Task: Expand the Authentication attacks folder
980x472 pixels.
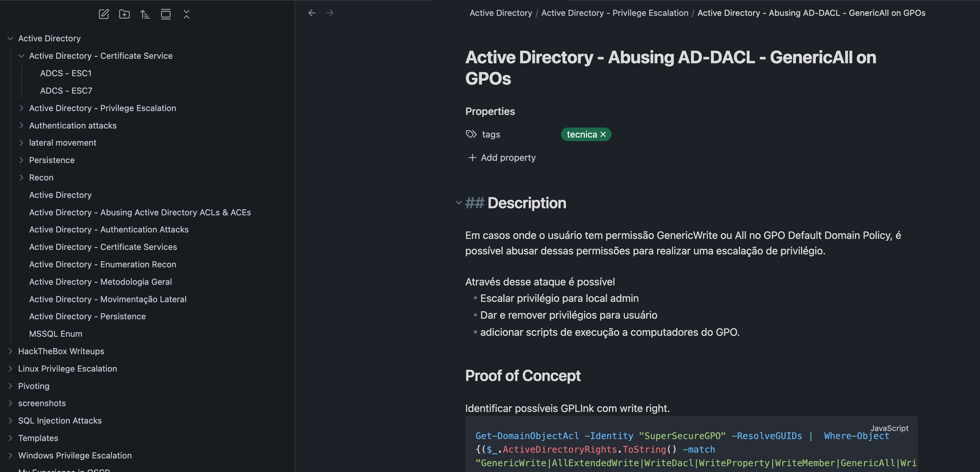Action: pyautogui.click(x=21, y=125)
